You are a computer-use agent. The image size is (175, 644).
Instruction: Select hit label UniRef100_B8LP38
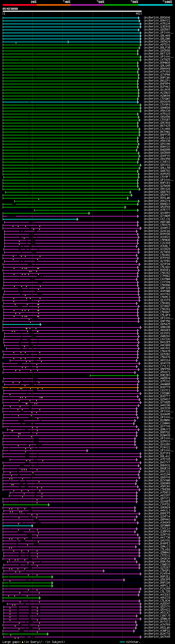(x=157, y=48)
